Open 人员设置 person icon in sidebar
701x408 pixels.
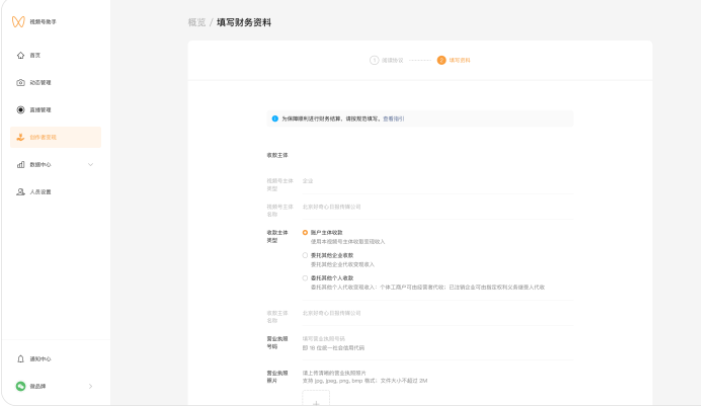(x=21, y=192)
